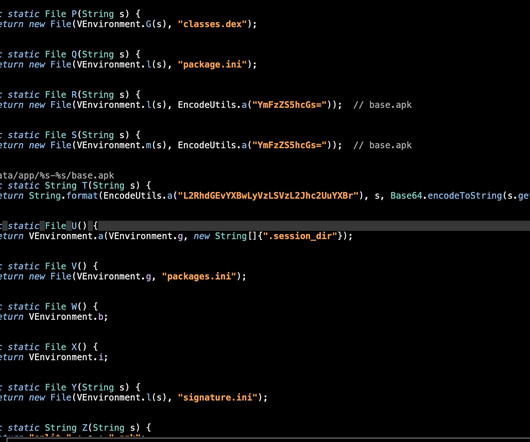Click the "signature.ini" string literal
Image resolution: width=530 pixels, height=442 pixels.
point(218,397)
